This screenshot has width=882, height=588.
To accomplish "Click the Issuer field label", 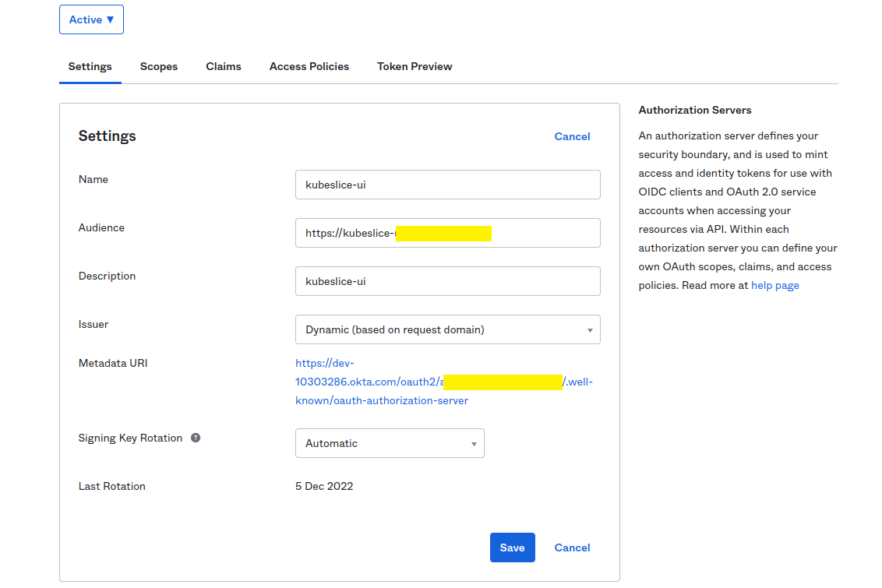I will point(93,324).
